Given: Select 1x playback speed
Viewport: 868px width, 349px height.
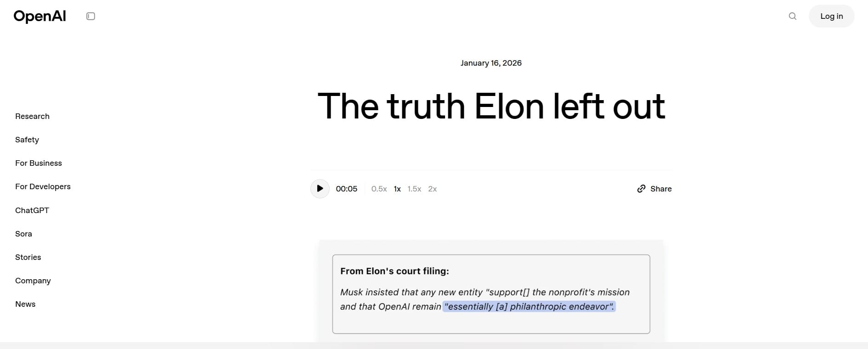Looking at the screenshot, I should coord(397,189).
